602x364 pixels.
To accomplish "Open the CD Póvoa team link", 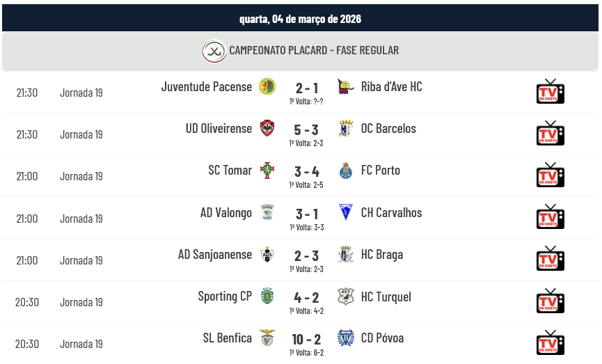I will click(x=382, y=338).
